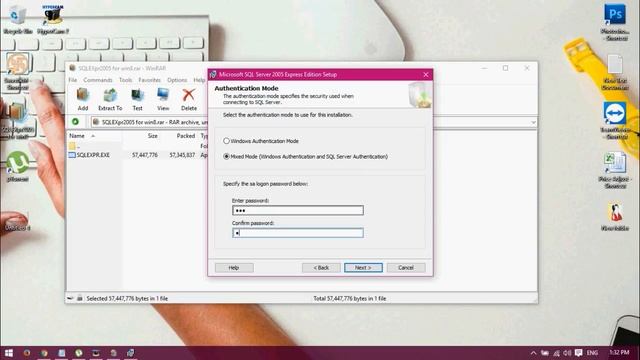
Task: Open the Favorites menu in WinRAR
Action: 149,80
